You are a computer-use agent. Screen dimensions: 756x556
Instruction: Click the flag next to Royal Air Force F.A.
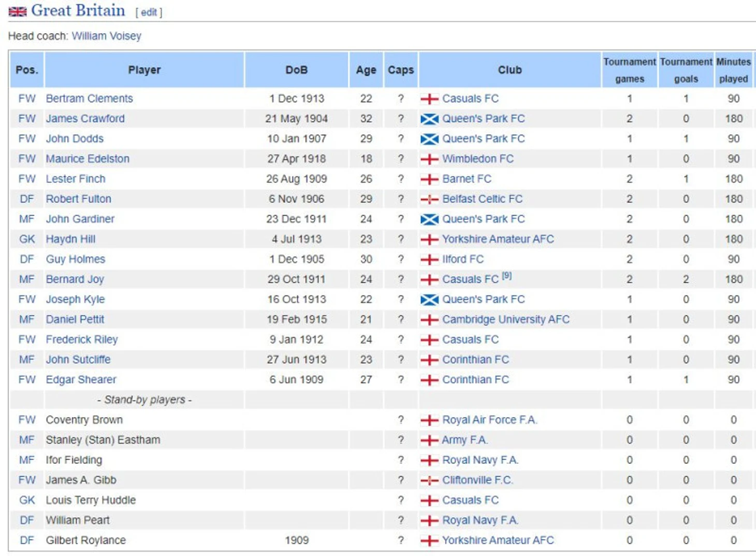click(x=429, y=420)
